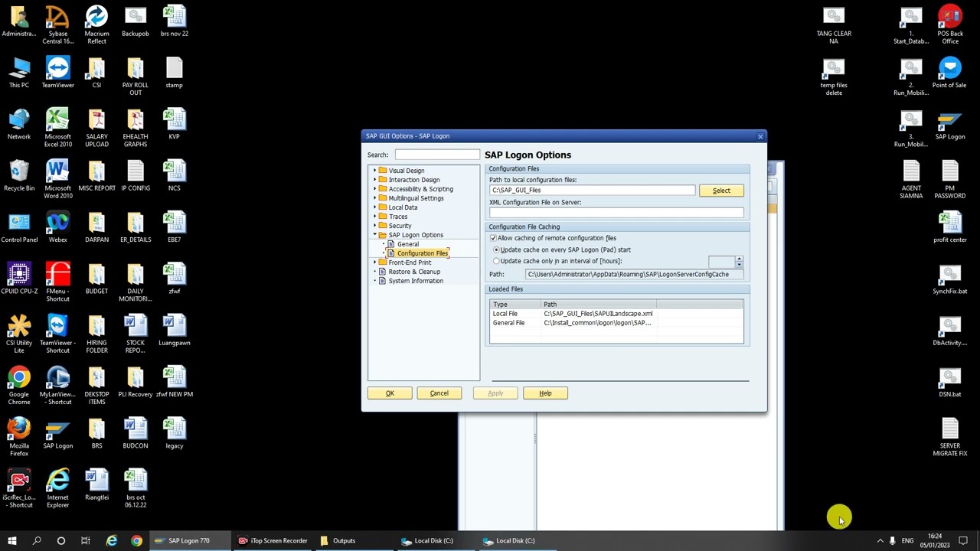Select the Google Chrome desktop icon
This screenshot has width=980, height=551.
pyautogui.click(x=19, y=385)
